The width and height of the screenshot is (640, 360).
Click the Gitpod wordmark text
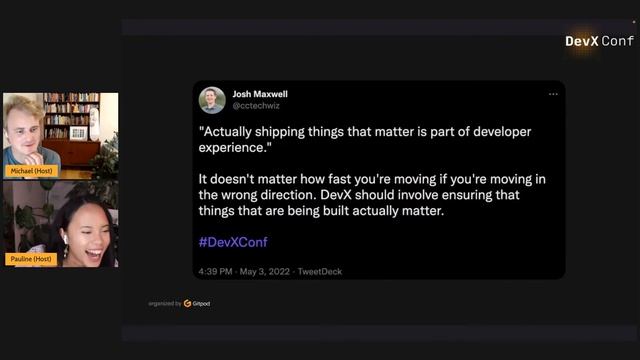click(x=201, y=304)
